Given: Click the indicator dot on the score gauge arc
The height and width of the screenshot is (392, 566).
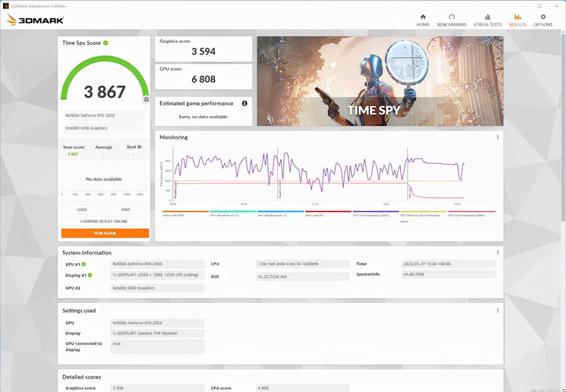Looking at the screenshot, I should click(x=146, y=99).
